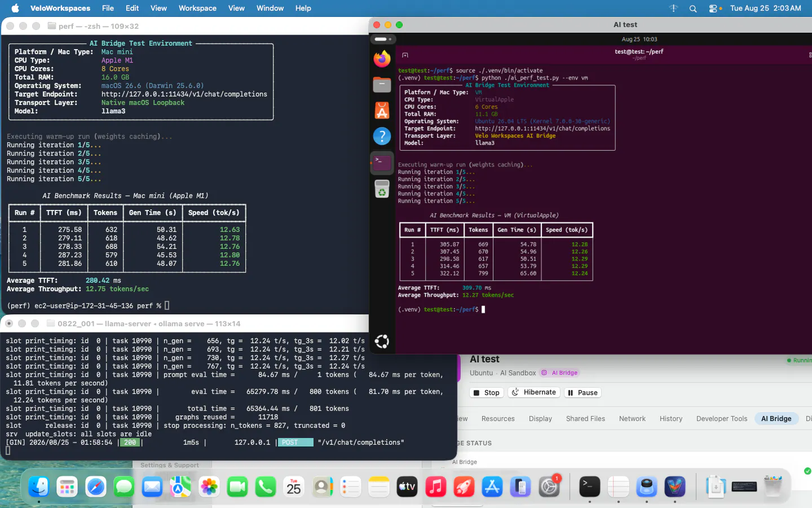Open Firefox in the Ubuntu dock
Screen dimensions: 812x508
point(382,59)
